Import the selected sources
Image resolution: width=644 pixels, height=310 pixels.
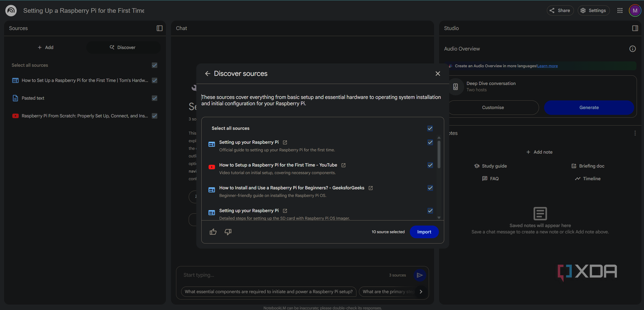(x=424, y=232)
